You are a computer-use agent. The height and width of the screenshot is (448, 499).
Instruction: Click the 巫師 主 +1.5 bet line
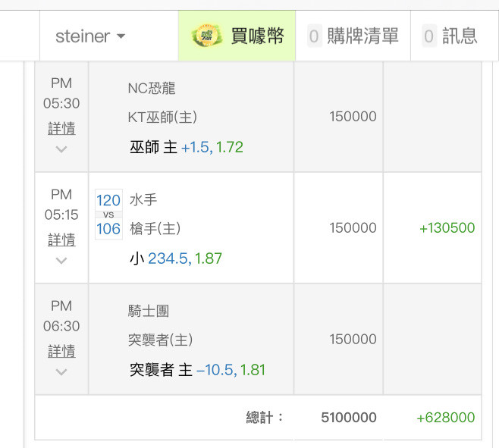pyautogui.click(x=187, y=147)
